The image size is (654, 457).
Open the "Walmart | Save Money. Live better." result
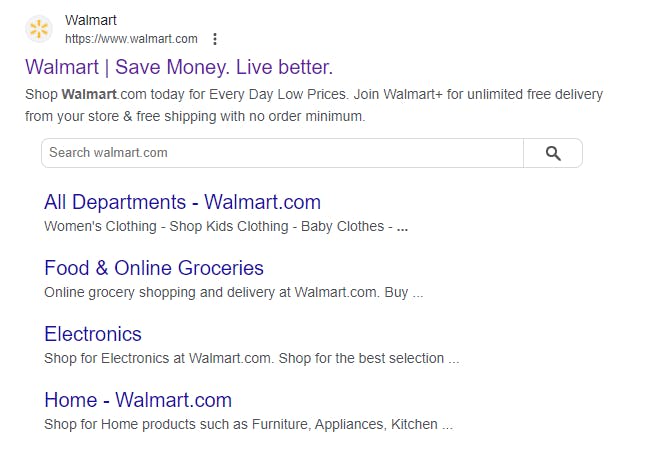coord(178,67)
